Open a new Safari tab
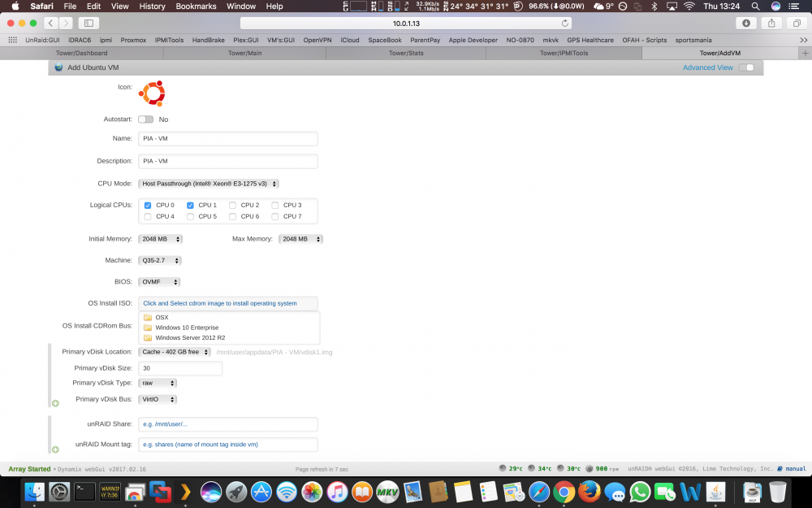 tap(806, 53)
